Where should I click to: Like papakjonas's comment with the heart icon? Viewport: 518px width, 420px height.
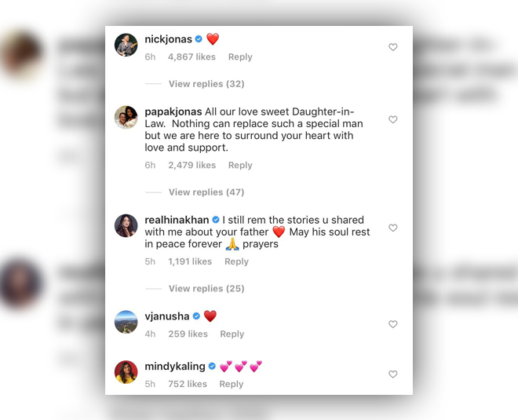click(x=392, y=119)
